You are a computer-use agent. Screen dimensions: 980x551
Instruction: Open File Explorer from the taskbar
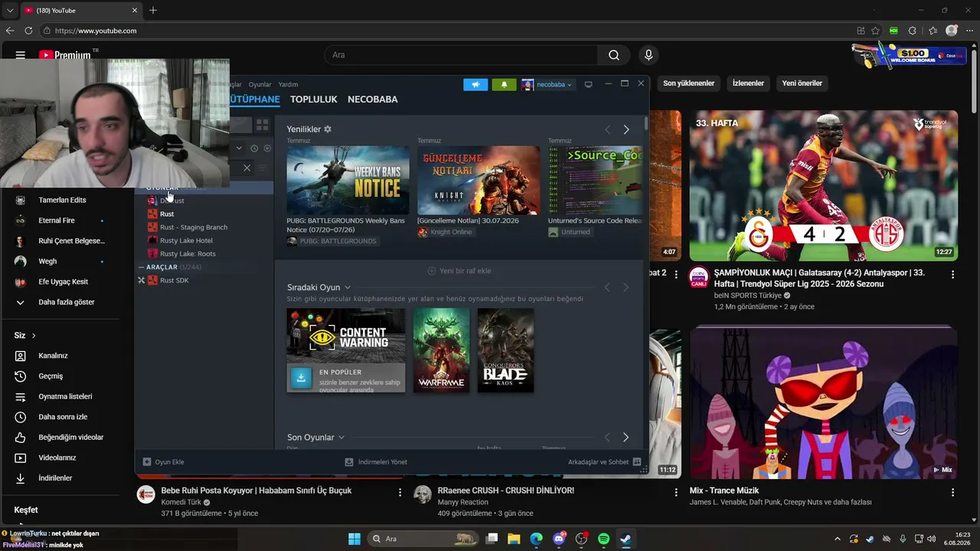coord(514,539)
